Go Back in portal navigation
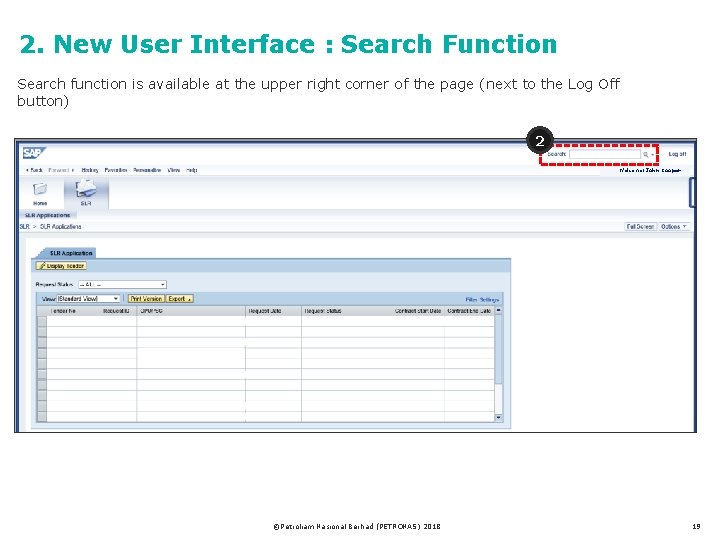720x540 pixels. [34, 170]
